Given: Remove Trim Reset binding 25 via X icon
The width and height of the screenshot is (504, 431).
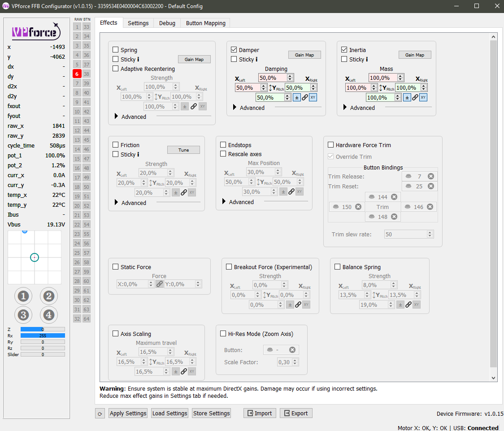Looking at the screenshot, I should 432,186.
